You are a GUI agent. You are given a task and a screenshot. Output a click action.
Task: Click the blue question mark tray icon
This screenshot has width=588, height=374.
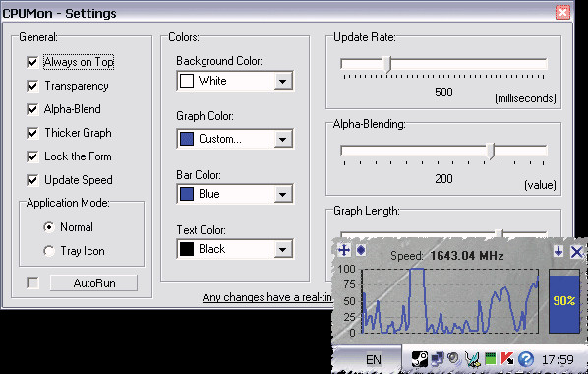526,359
